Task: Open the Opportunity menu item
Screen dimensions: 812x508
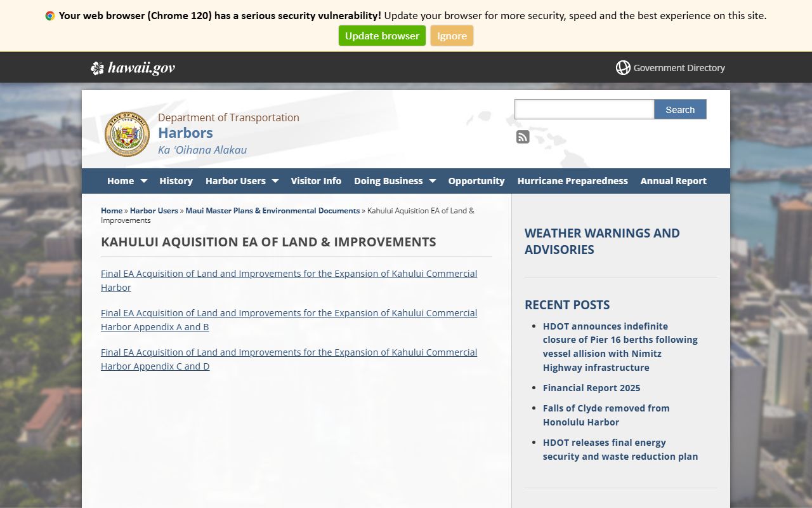Action: (x=476, y=181)
